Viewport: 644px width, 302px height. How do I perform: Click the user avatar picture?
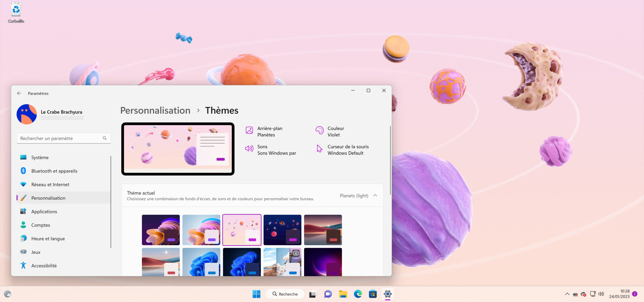point(27,114)
